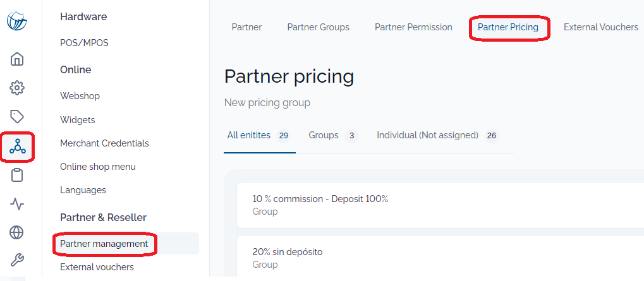Go to Merchant Credentials

[x=104, y=143]
